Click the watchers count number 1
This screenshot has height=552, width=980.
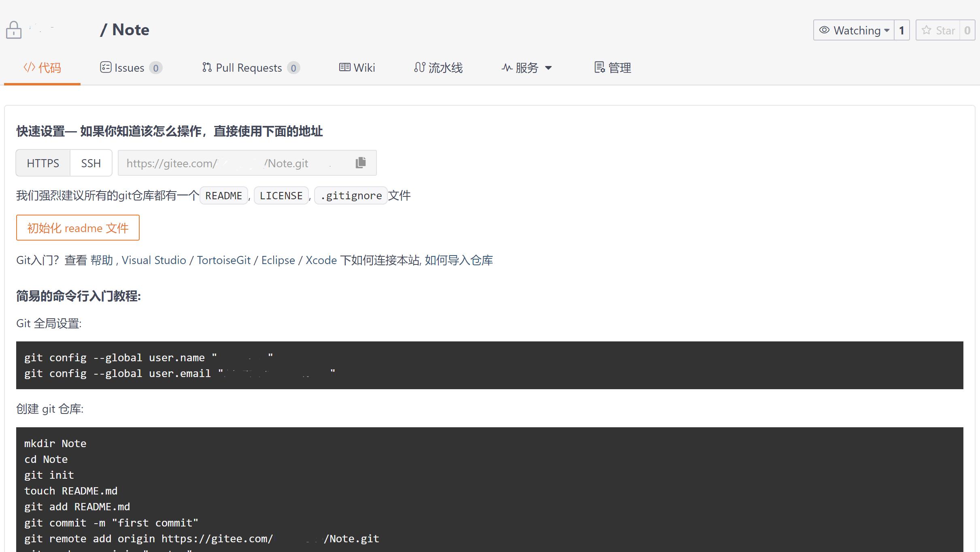coord(901,30)
